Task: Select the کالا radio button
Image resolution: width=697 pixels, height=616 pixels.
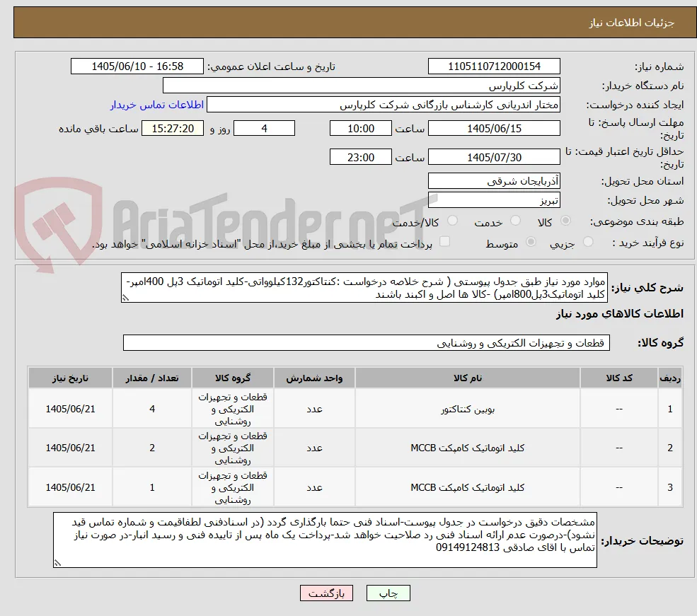Action: tap(565, 221)
